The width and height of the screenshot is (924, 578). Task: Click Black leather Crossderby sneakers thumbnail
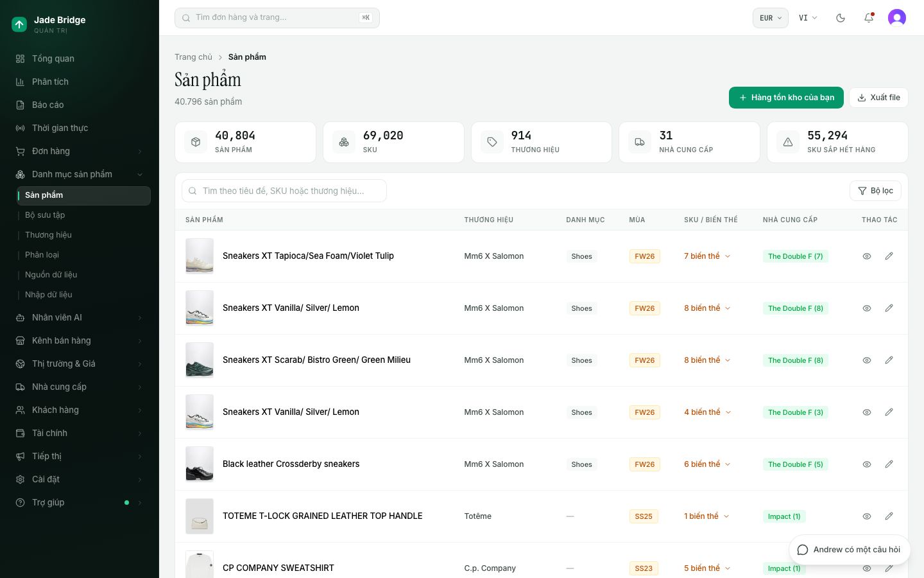[x=200, y=464]
